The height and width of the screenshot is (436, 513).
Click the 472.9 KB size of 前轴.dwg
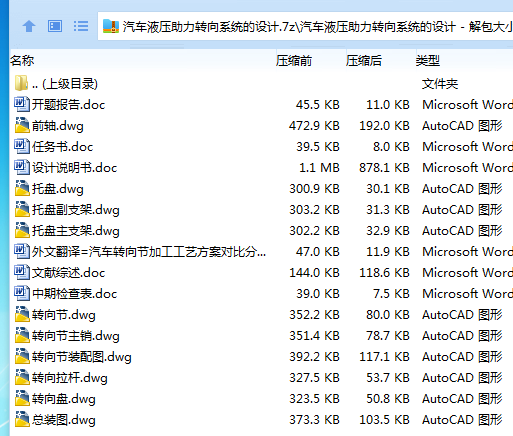(314, 126)
